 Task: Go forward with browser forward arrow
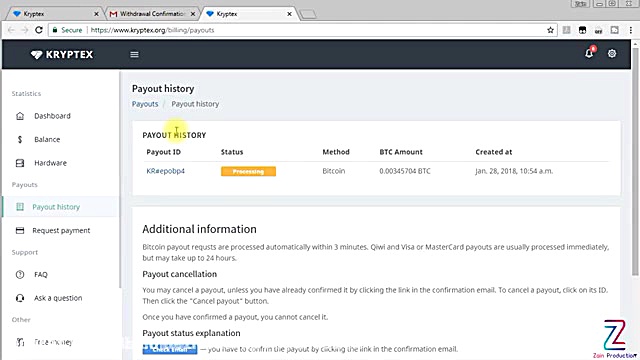24,30
